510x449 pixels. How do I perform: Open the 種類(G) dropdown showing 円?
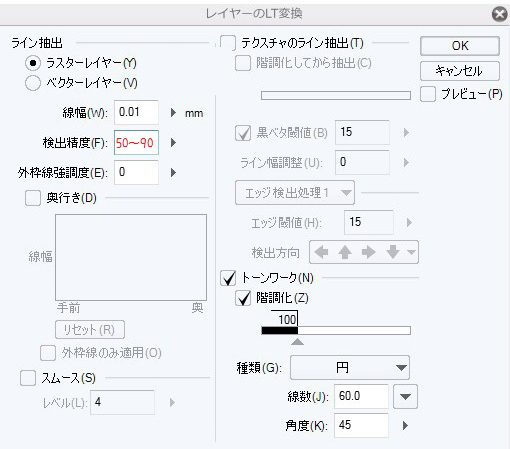(350, 368)
